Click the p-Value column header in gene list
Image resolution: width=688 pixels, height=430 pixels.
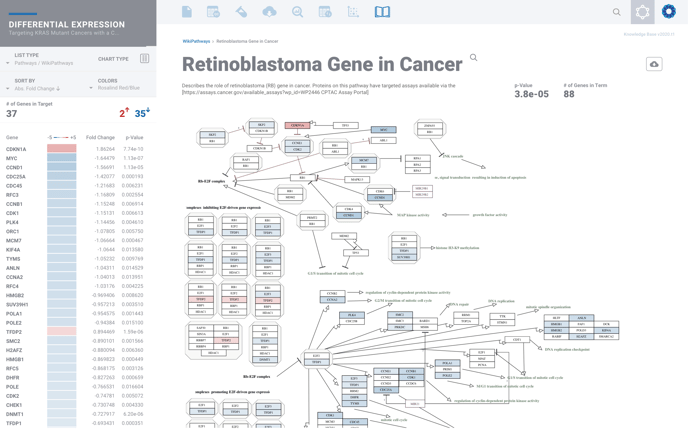coord(134,137)
